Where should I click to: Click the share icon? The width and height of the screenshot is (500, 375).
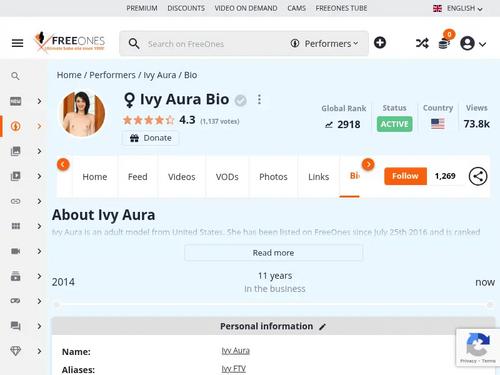478,176
